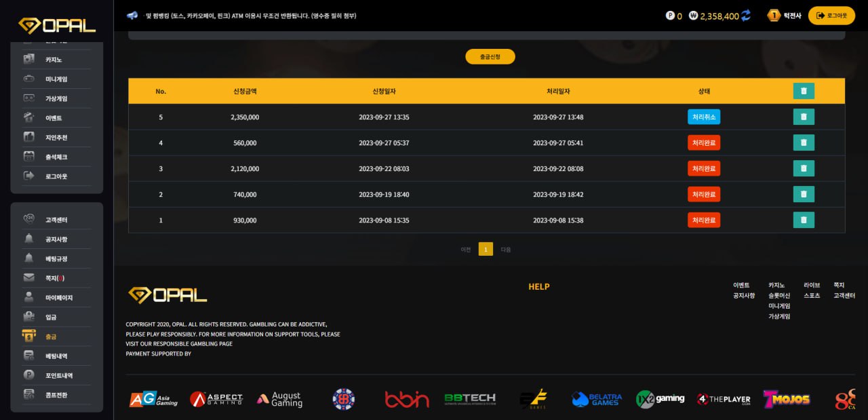Click 다음 next page link
Screen dimensions: 868x420
(x=506, y=249)
